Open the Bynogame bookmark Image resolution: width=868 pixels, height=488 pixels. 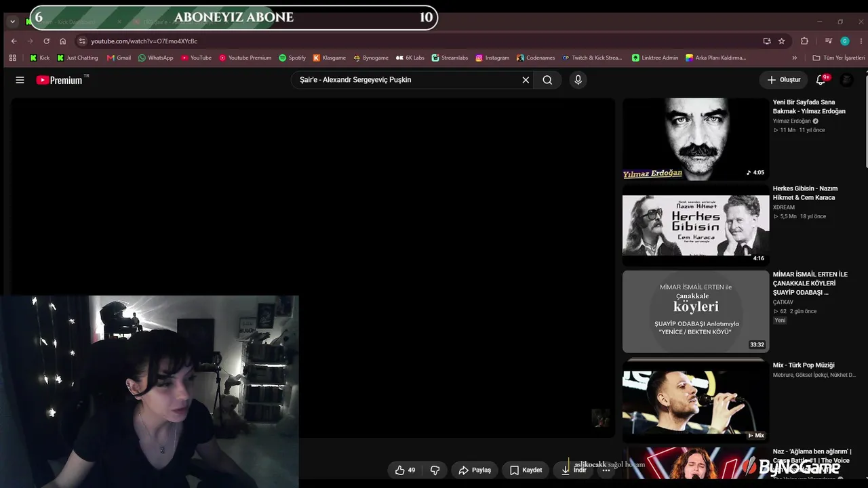[370, 58]
